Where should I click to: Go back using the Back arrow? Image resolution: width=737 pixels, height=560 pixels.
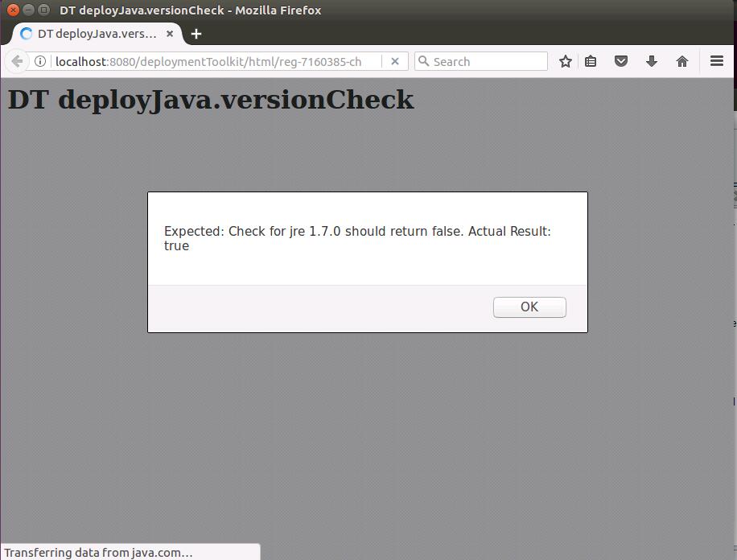point(17,61)
